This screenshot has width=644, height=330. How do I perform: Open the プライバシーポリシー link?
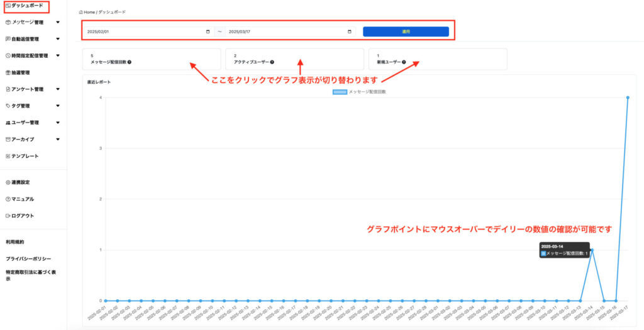28,258
